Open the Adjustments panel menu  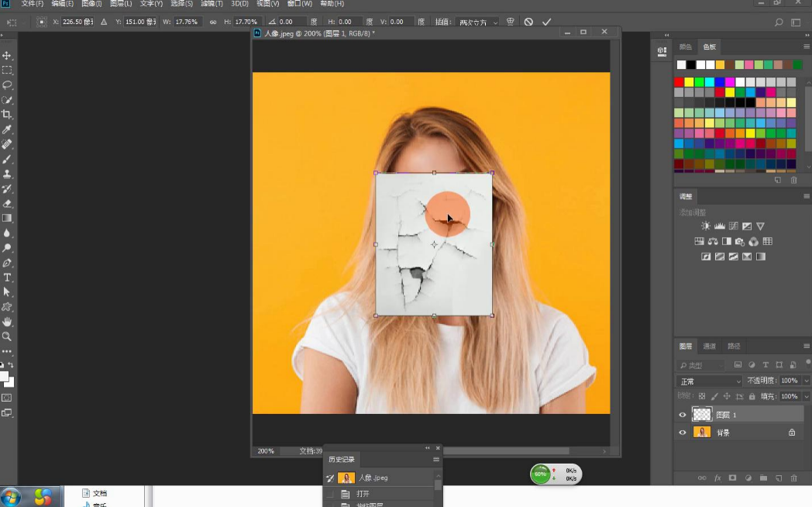point(807,196)
